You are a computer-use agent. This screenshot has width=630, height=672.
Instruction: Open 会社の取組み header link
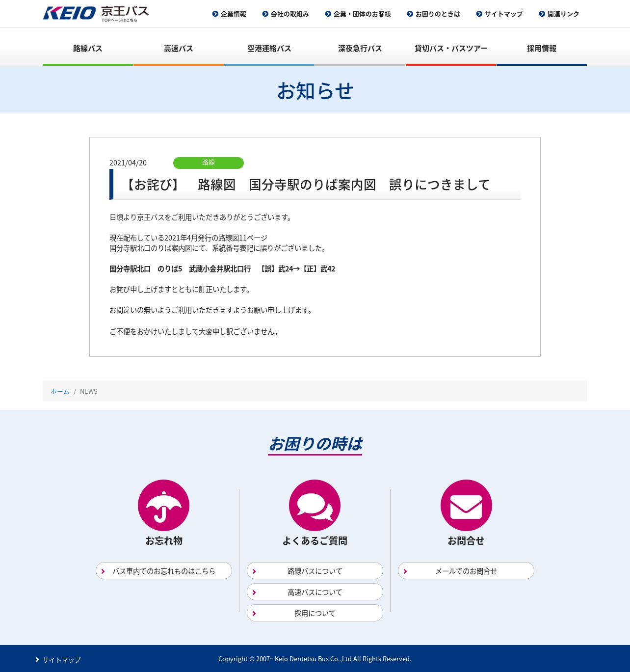click(290, 14)
